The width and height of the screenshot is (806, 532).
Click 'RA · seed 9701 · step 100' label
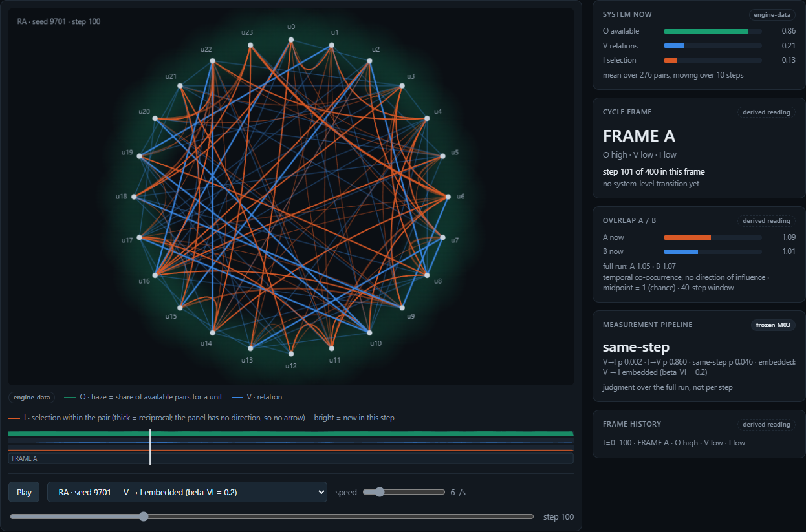coord(58,21)
